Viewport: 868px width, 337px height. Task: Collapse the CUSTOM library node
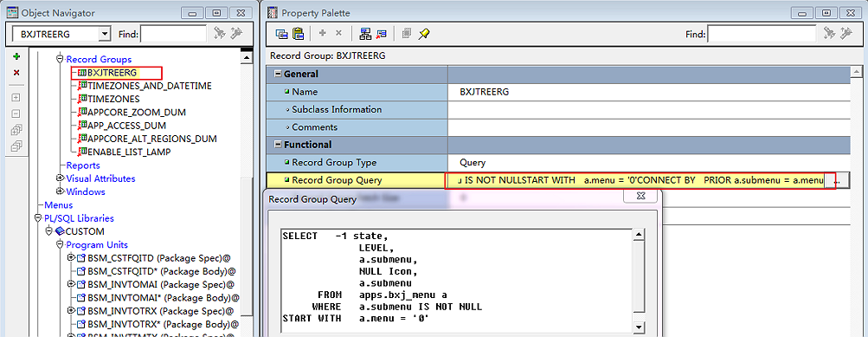point(49,231)
